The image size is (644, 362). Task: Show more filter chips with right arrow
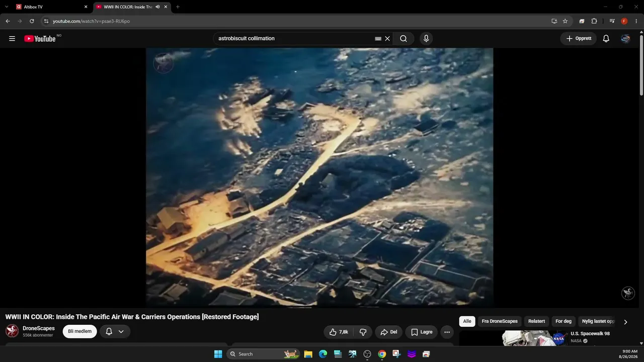(x=625, y=322)
